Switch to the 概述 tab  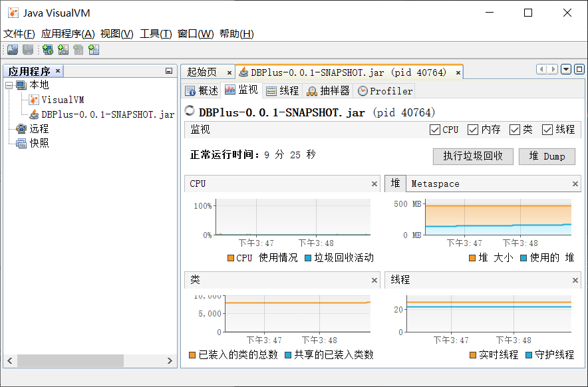(x=202, y=90)
